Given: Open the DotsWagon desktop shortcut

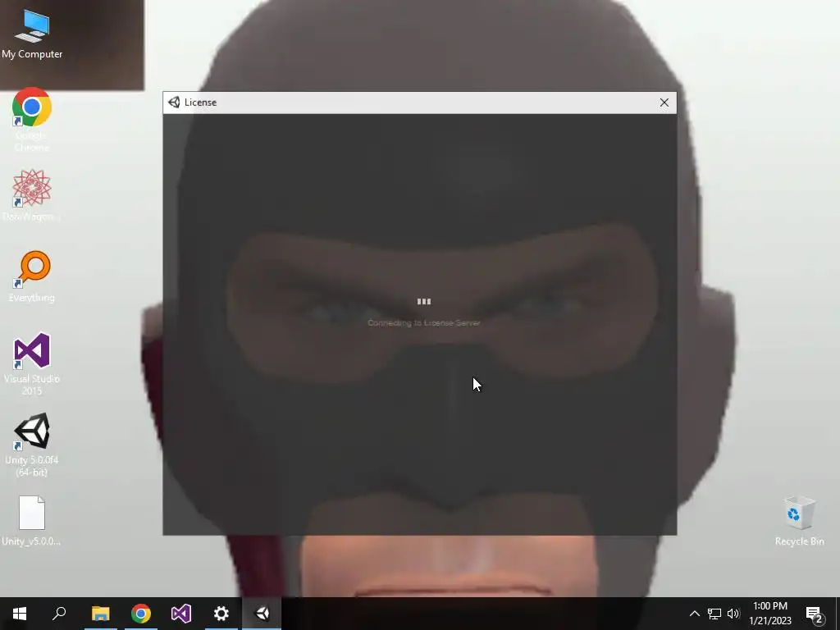Looking at the screenshot, I should pyautogui.click(x=31, y=195).
